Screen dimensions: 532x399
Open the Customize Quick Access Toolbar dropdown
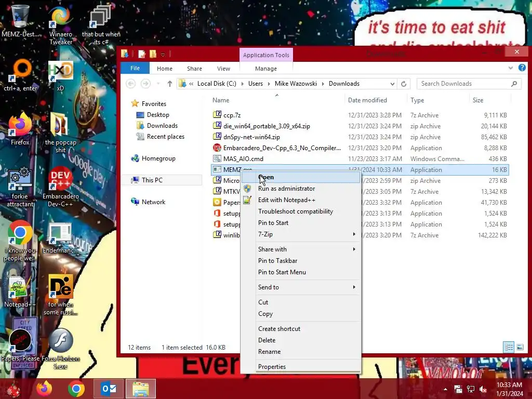click(163, 54)
